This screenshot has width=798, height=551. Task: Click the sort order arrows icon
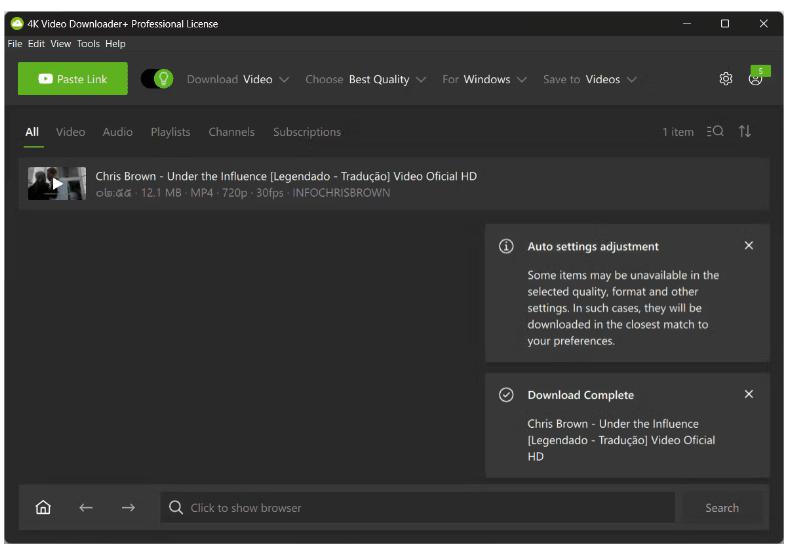(x=745, y=132)
